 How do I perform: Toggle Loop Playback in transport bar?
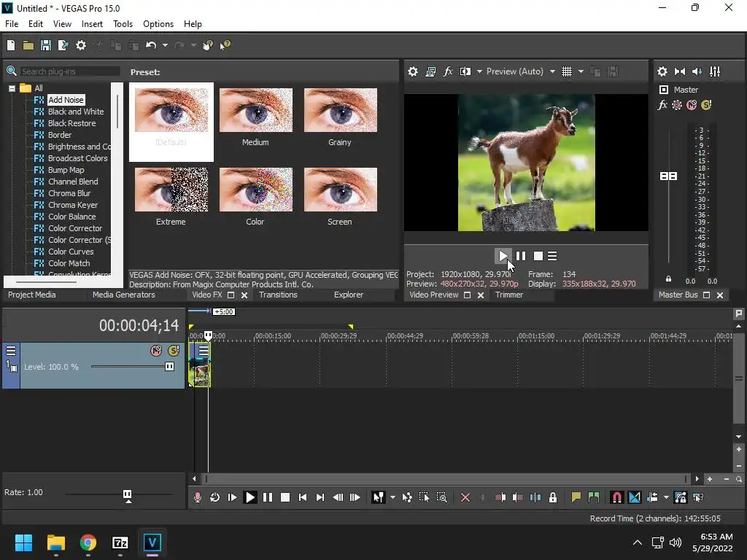tap(215, 497)
